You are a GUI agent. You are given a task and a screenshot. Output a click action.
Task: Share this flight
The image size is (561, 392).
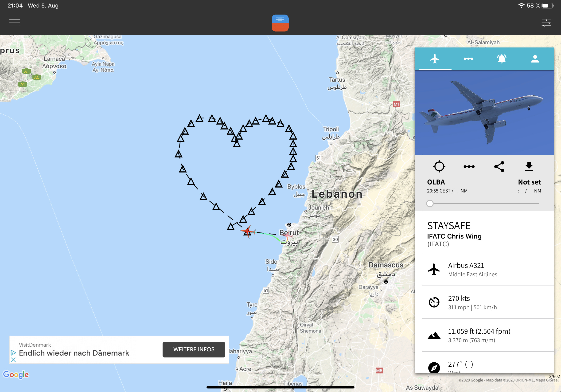click(x=499, y=167)
